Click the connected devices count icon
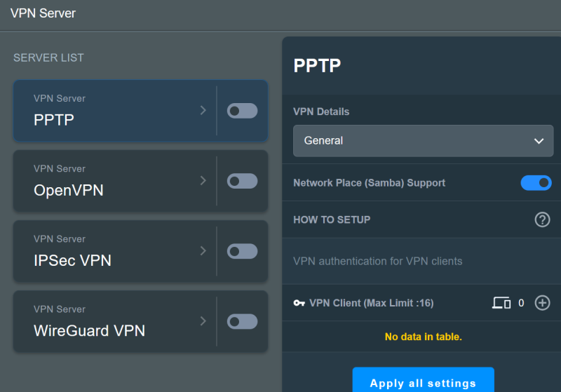The height and width of the screenshot is (392, 561). pos(501,303)
